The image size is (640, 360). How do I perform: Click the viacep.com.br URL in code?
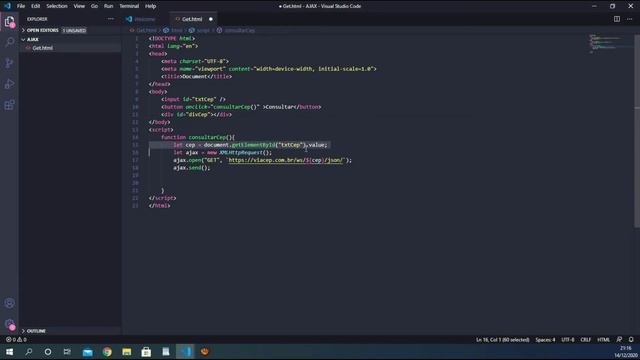coord(286,160)
